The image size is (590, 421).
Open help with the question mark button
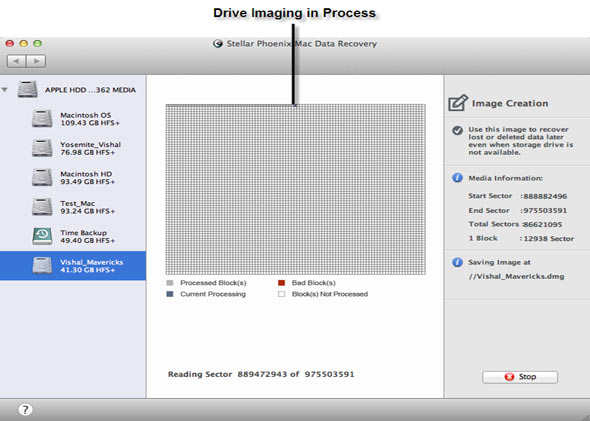pyautogui.click(x=25, y=409)
